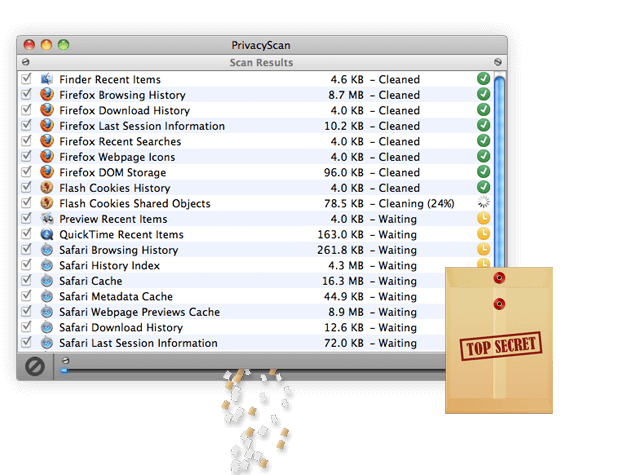Click yellow waiting clock for Safari Browsing History
The image size is (639, 475).
coord(483,249)
